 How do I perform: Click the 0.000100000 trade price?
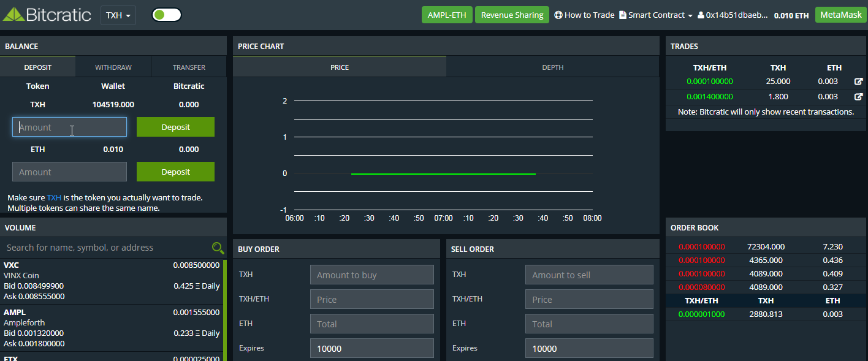click(x=710, y=81)
